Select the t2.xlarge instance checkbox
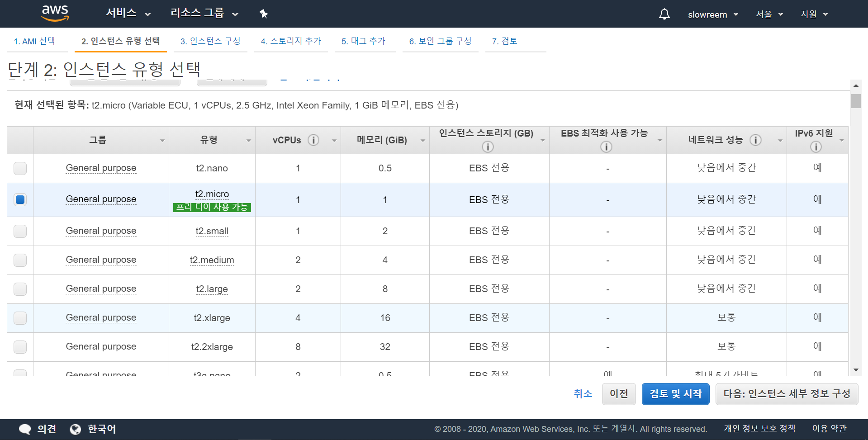The image size is (868, 440). click(20, 318)
